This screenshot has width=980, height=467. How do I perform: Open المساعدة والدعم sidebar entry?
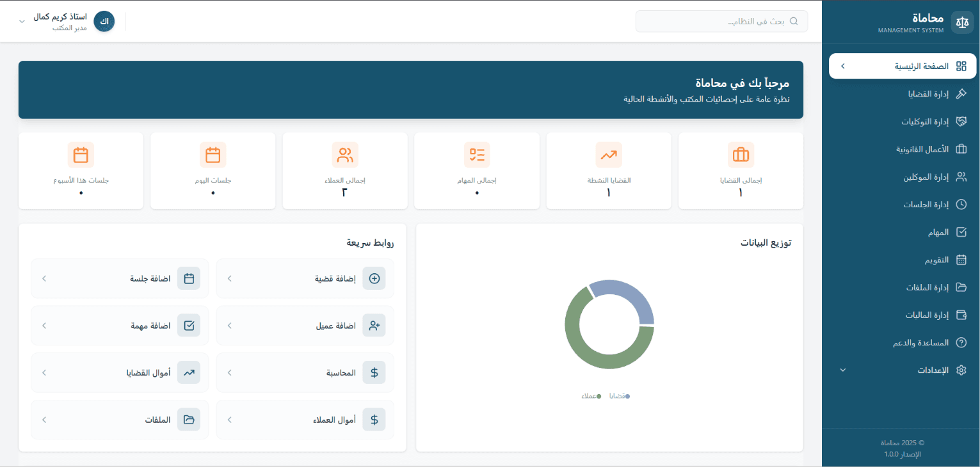901,342
